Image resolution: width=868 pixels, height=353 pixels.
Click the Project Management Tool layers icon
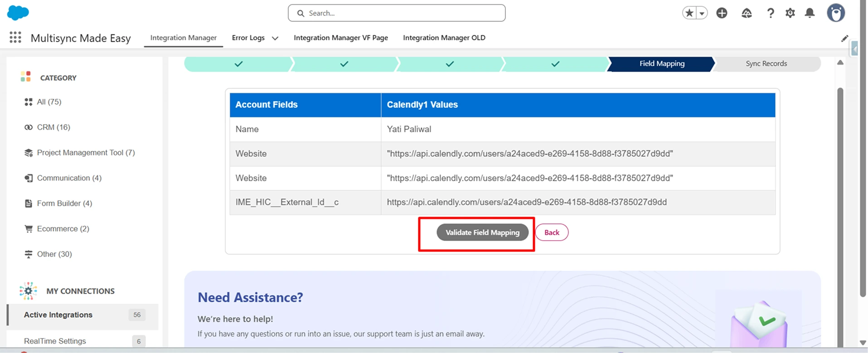pos(29,153)
